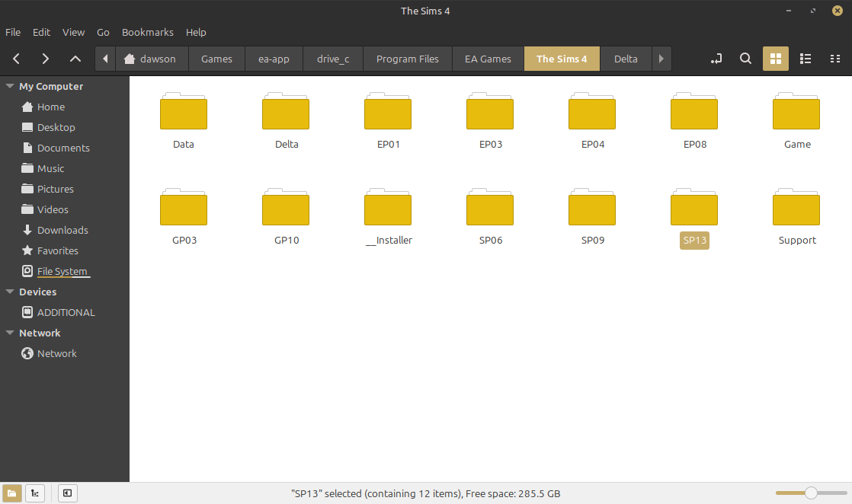Viewport: 852px width, 504px height.
Task: Adjust the icon zoom slider
Action: click(811, 493)
